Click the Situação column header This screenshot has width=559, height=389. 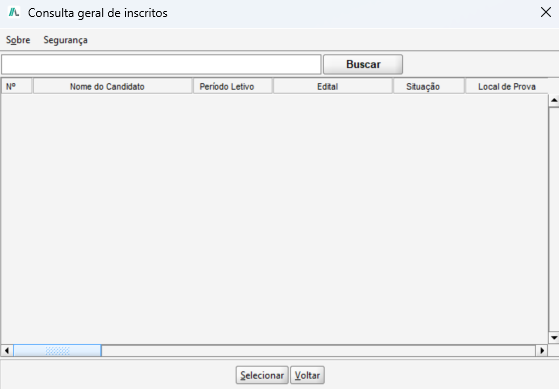pyautogui.click(x=429, y=86)
